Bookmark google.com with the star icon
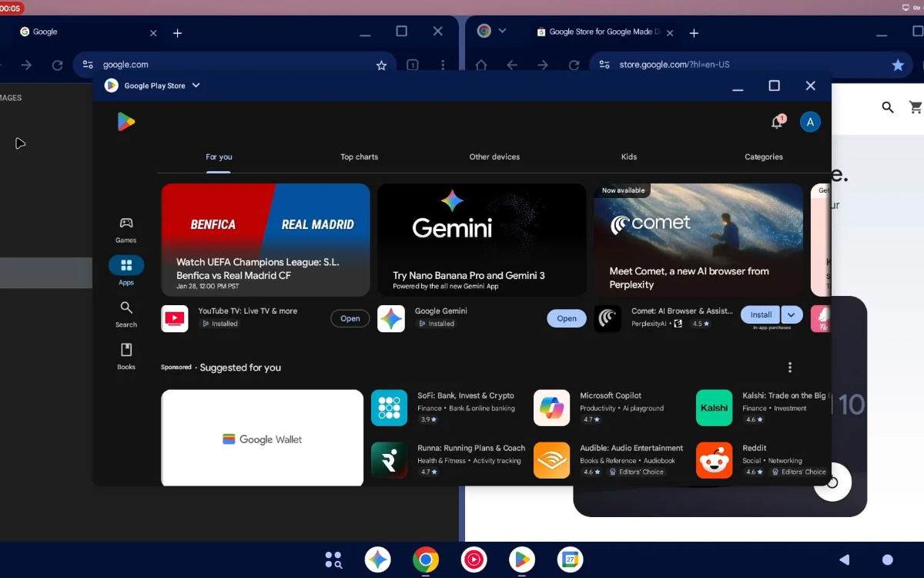This screenshot has width=924, height=578. pyautogui.click(x=381, y=66)
